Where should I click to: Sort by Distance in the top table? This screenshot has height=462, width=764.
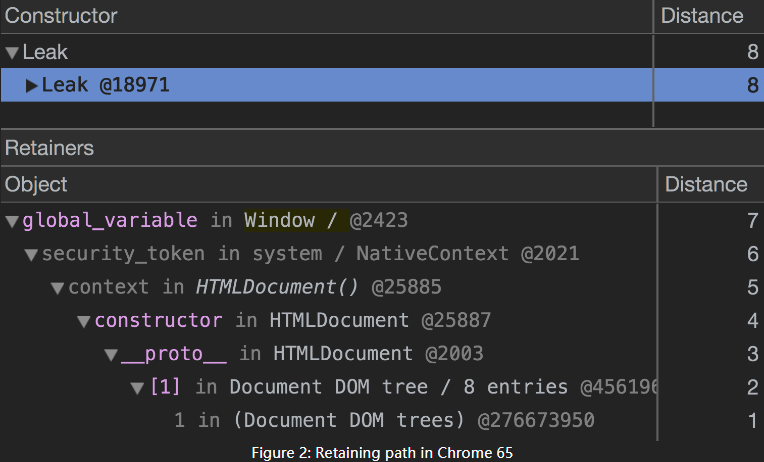tap(703, 16)
